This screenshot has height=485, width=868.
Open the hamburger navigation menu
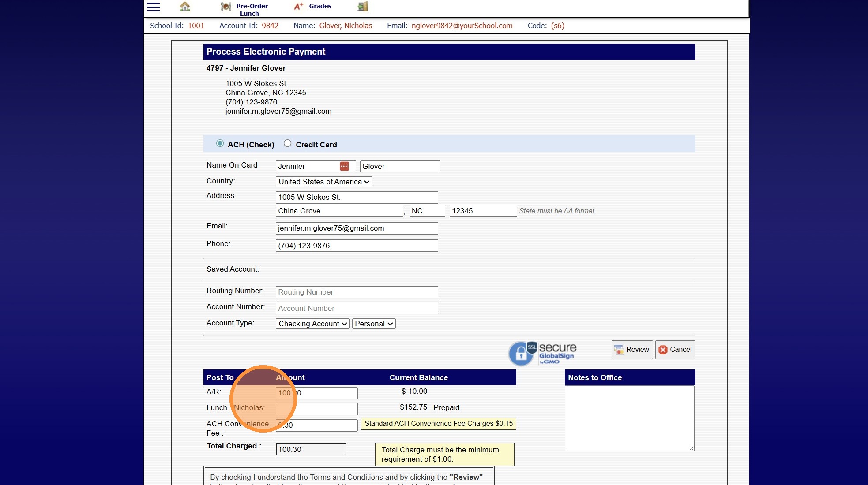click(153, 7)
